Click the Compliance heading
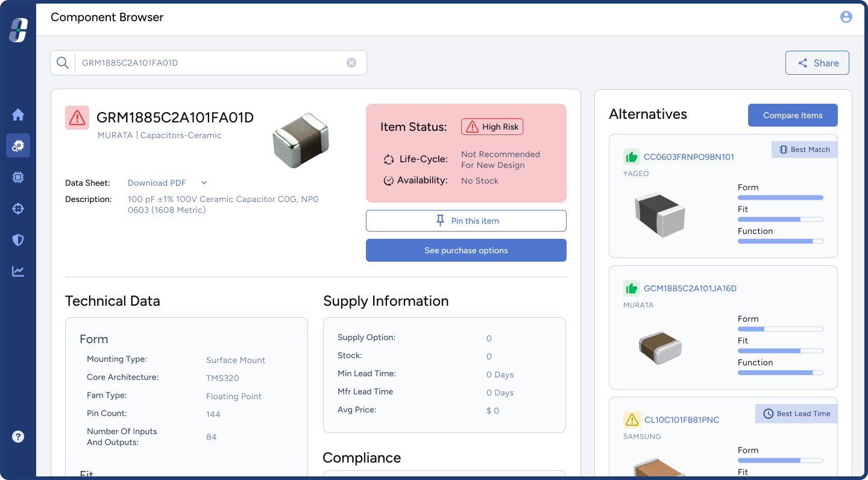This screenshot has height=480, width=868. coord(362,458)
